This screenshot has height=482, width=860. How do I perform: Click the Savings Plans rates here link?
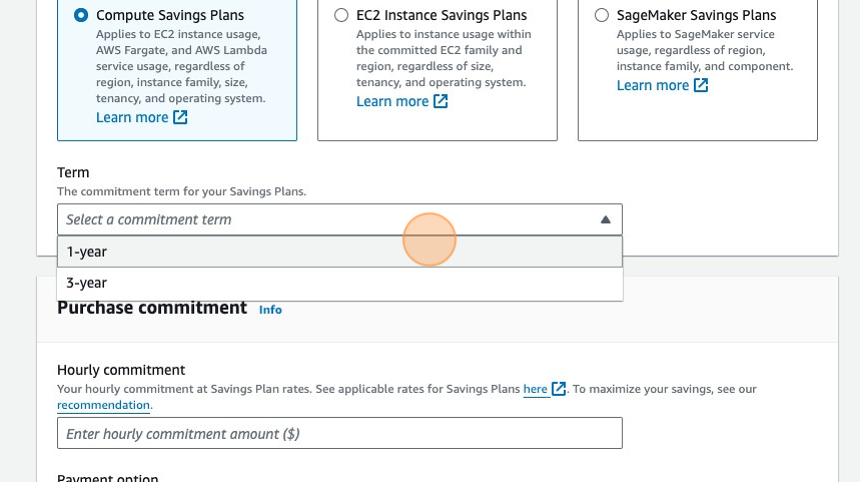535,389
